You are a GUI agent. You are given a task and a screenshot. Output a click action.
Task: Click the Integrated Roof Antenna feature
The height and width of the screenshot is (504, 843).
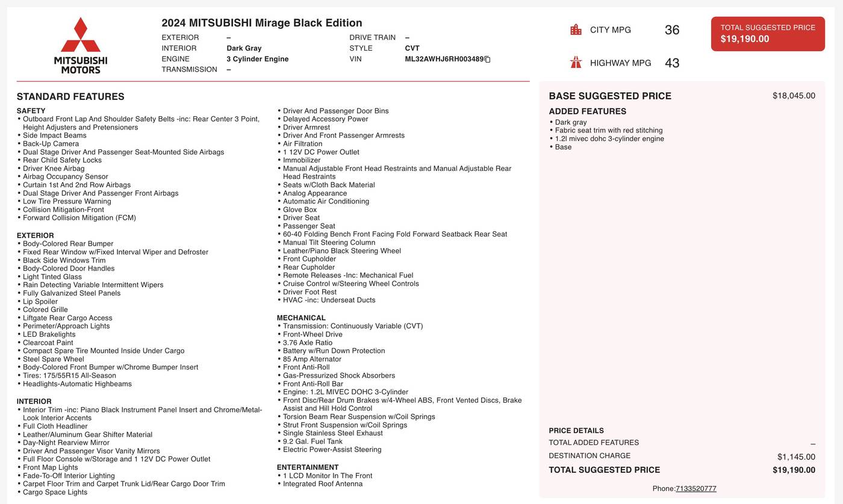[323, 484]
